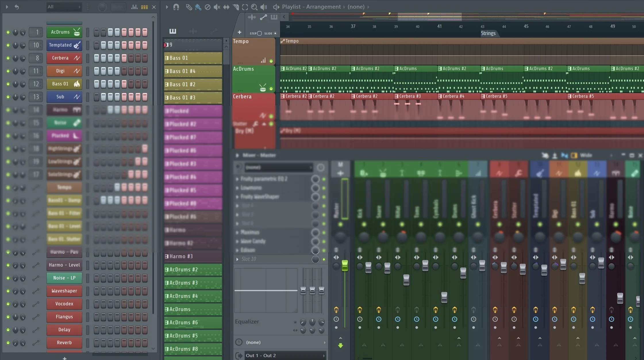This screenshot has height=360, width=644.
Task: Select the Paint brush tool
Action: [198, 7]
